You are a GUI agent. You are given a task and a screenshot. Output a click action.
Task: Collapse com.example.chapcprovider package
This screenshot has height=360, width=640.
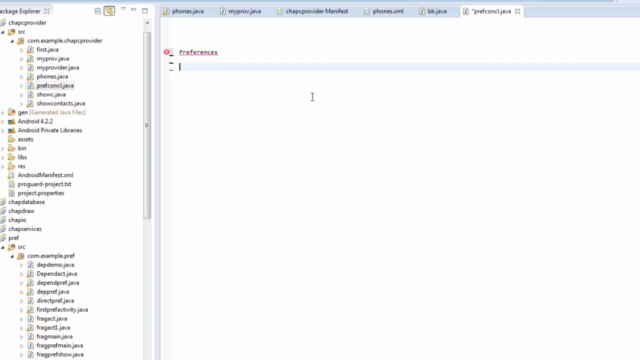click(12, 41)
